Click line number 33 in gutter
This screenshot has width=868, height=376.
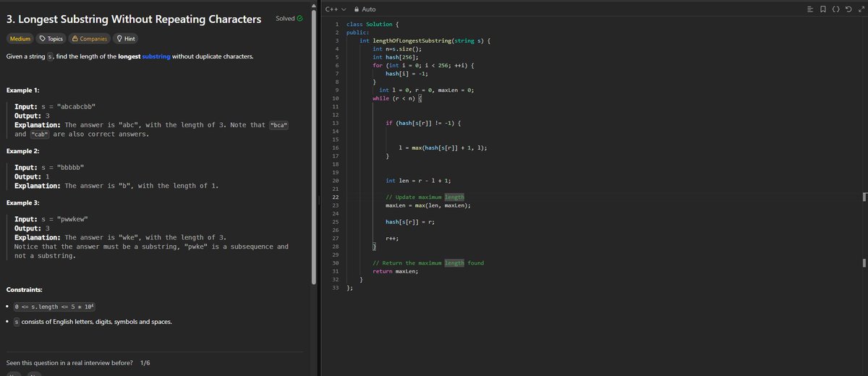[x=336, y=287]
